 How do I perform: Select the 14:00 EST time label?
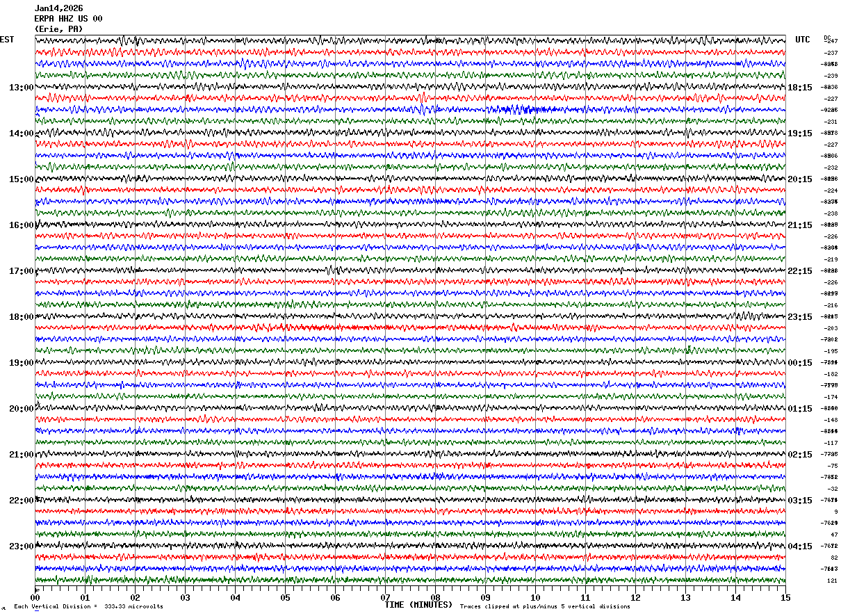pos(21,133)
